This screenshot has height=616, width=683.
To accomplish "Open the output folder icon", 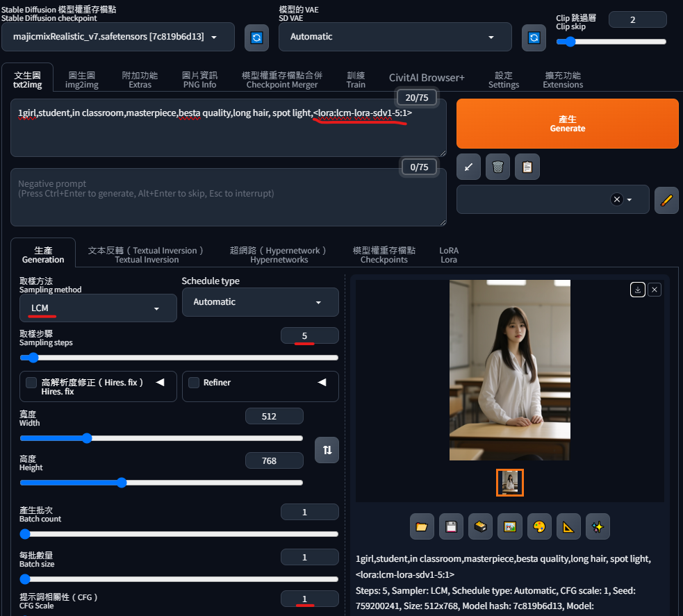I will pyautogui.click(x=421, y=527).
